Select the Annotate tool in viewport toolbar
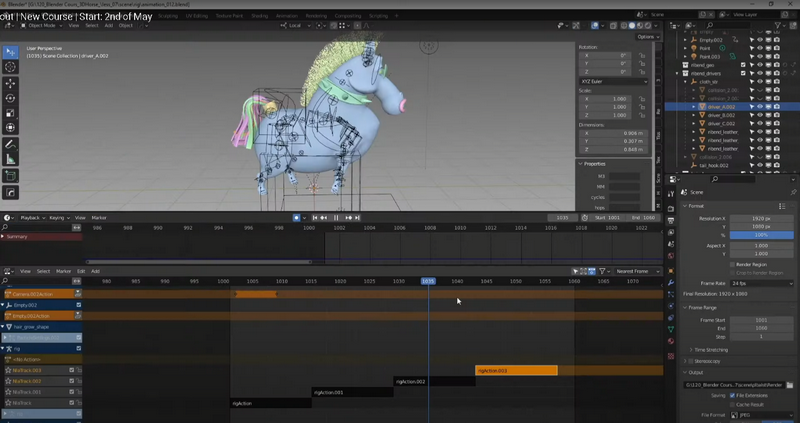800x423 pixels. [10, 144]
